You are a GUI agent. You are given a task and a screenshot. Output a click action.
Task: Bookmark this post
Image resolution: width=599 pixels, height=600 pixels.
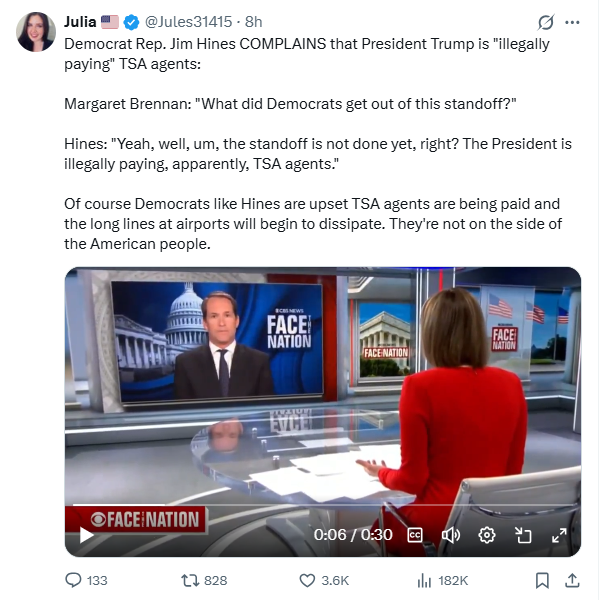(x=542, y=580)
